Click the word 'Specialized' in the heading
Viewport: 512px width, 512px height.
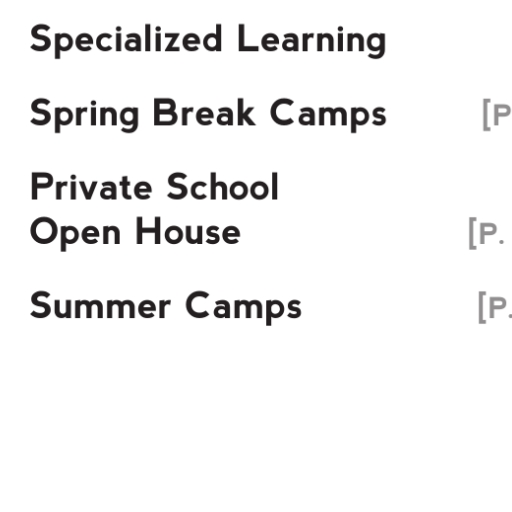pos(126,41)
